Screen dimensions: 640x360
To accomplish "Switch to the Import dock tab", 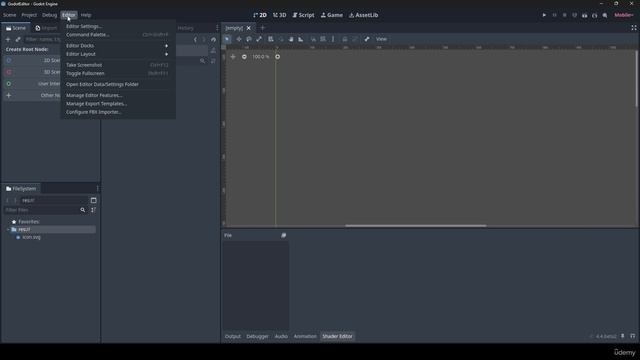I will 46,28.
